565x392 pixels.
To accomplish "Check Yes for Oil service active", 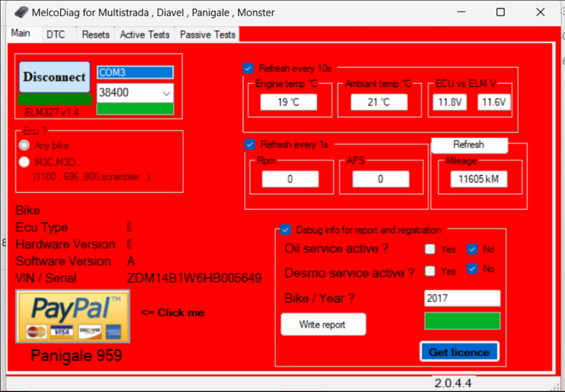I will click(x=430, y=249).
